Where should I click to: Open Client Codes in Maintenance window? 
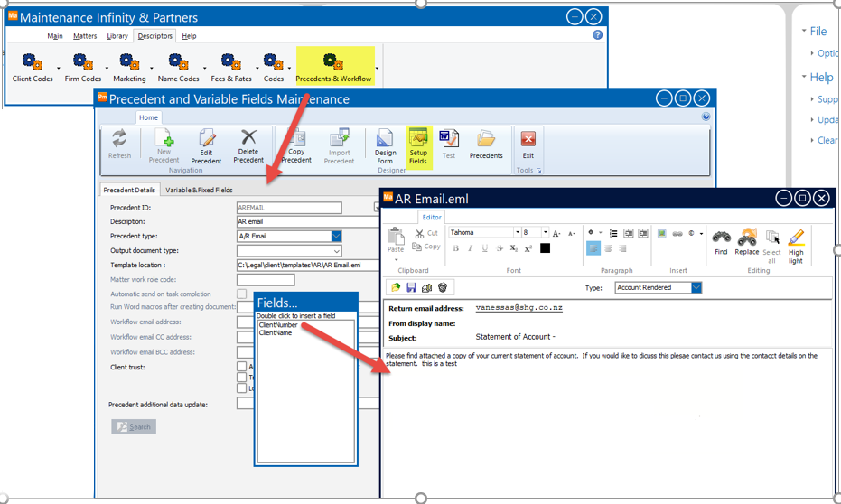click(x=33, y=68)
